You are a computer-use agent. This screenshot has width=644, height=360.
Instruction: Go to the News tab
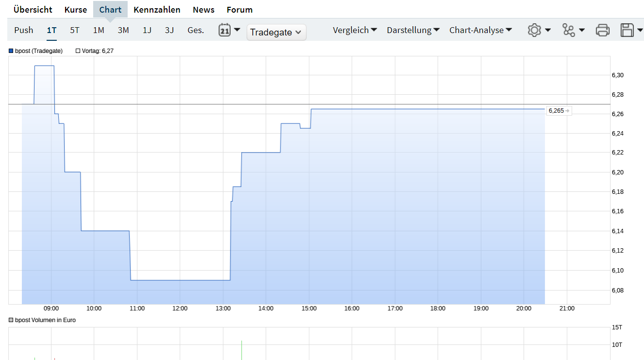(203, 10)
